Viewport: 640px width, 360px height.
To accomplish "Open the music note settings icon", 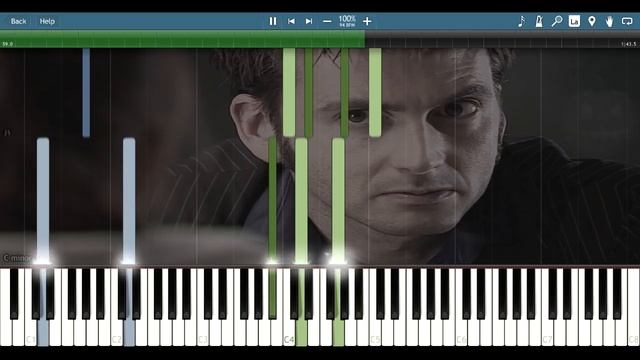I will (x=521, y=21).
